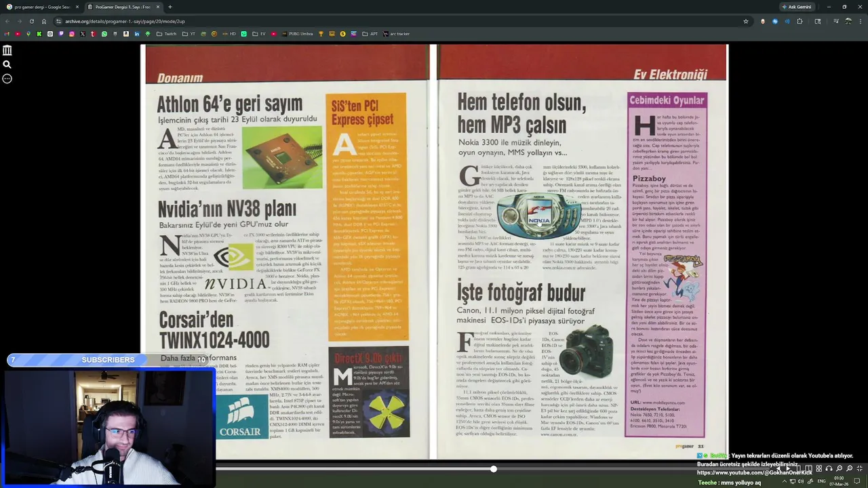The image size is (868, 488).
Task: Go to the browser home page
Action: [44, 21]
